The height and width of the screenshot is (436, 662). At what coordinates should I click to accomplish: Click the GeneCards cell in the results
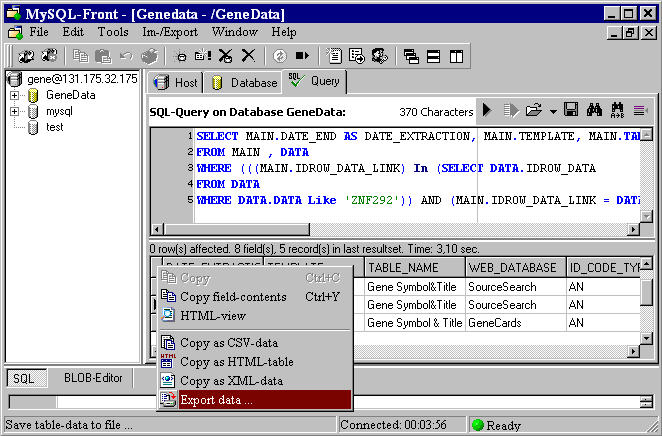515,323
